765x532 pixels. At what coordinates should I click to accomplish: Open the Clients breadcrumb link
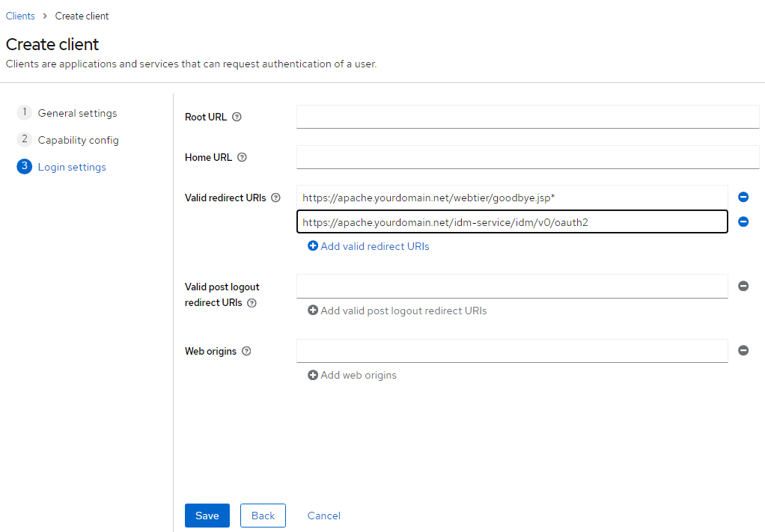coord(20,16)
